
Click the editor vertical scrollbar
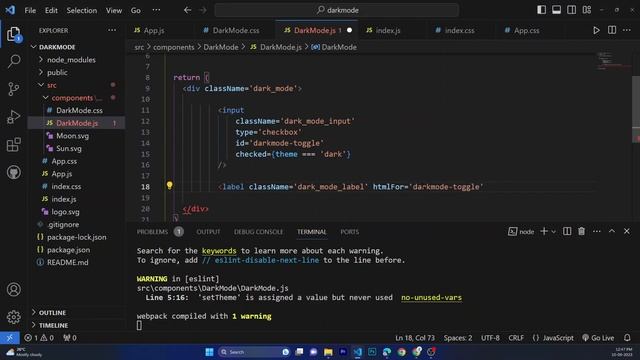coord(636,109)
